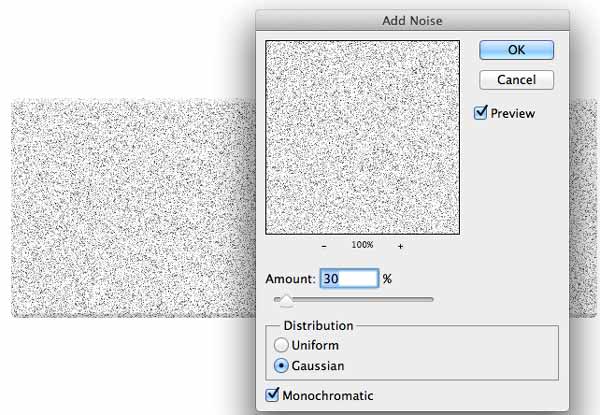Click the Amount slider handle
The image size is (600, 415).
pos(286,301)
